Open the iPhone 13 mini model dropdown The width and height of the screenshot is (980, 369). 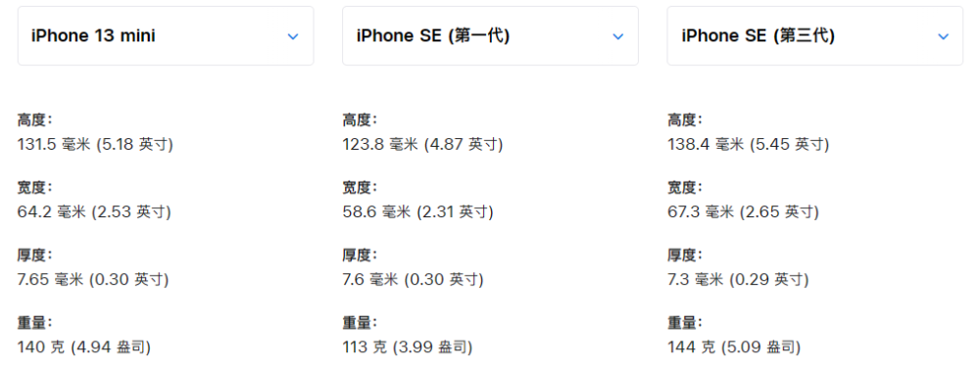click(166, 36)
